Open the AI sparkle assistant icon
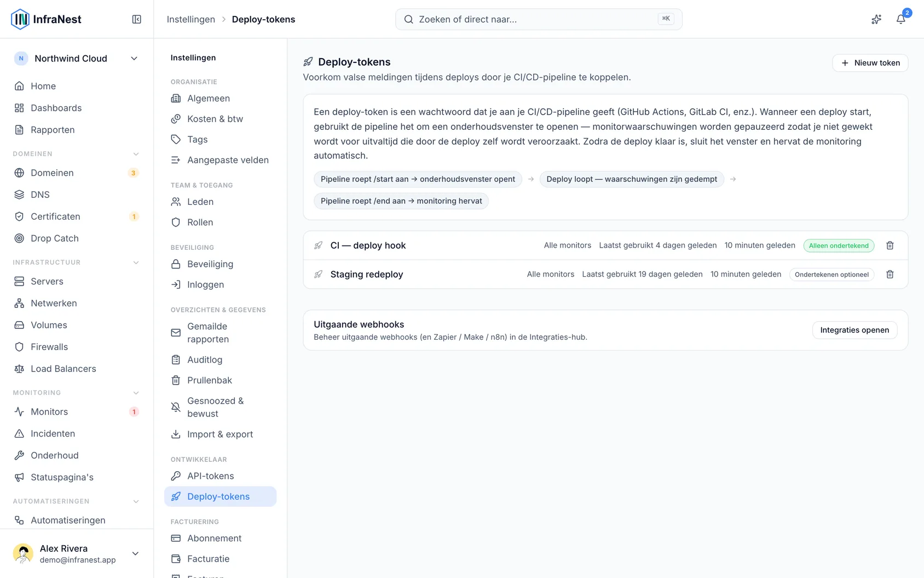This screenshot has height=578, width=924. (876, 19)
